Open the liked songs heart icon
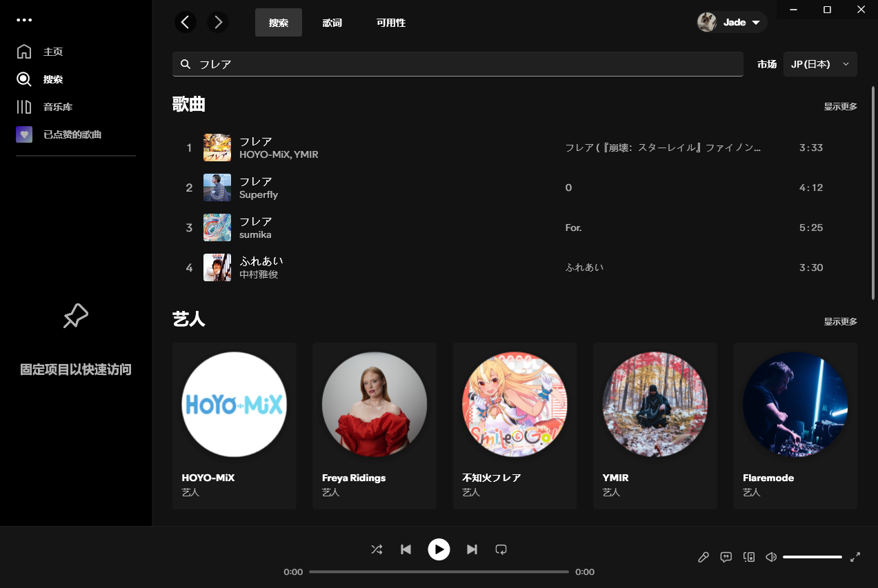 tap(24, 134)
